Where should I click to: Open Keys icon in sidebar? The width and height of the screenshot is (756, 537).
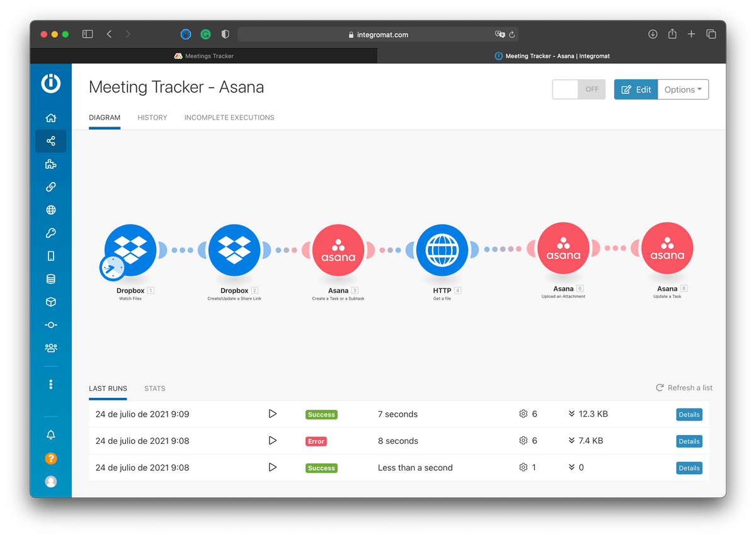coord(51,233)
